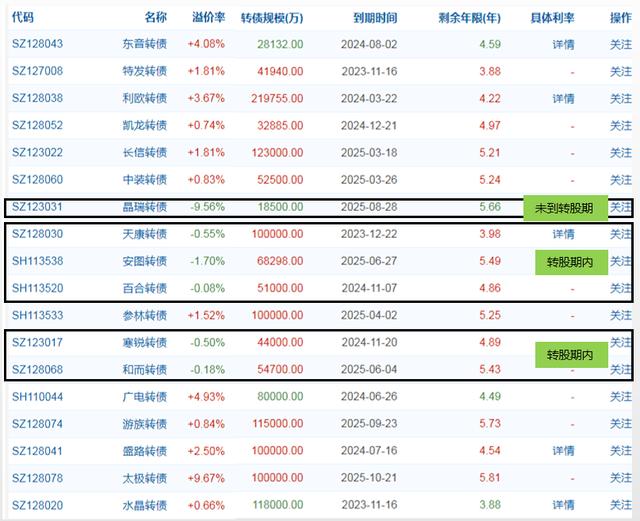Screen dimensions: 640x521
Task: Open 凯龙转债 name link
Action: [x=145, y=125]
